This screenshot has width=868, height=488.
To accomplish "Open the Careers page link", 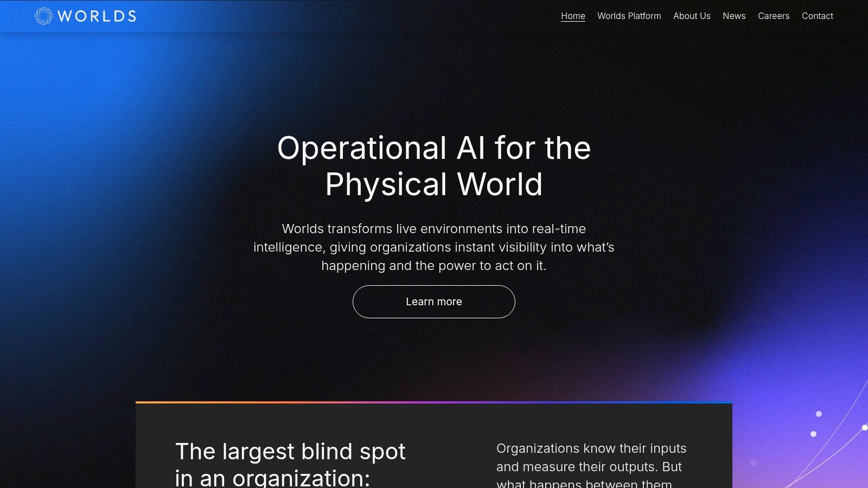I will 774,16.
